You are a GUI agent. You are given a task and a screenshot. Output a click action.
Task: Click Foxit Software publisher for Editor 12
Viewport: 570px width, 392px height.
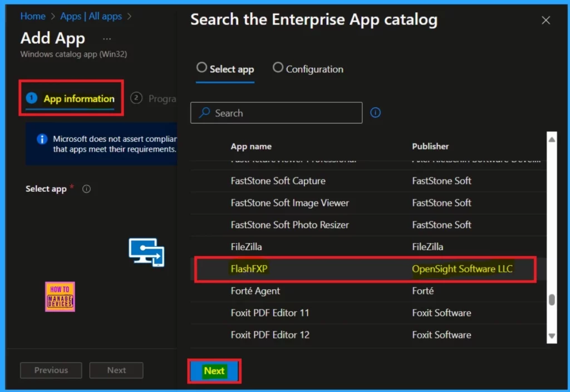441,335
